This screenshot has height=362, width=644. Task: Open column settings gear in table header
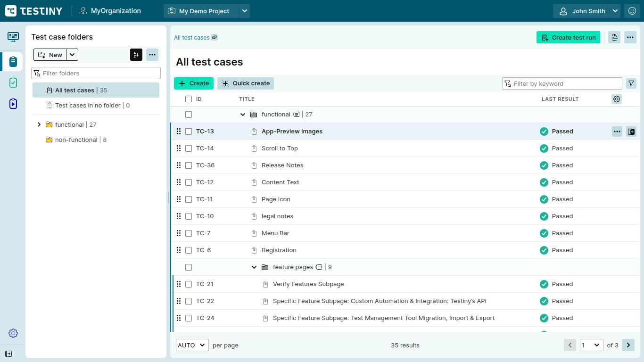(x=617, y=99)
